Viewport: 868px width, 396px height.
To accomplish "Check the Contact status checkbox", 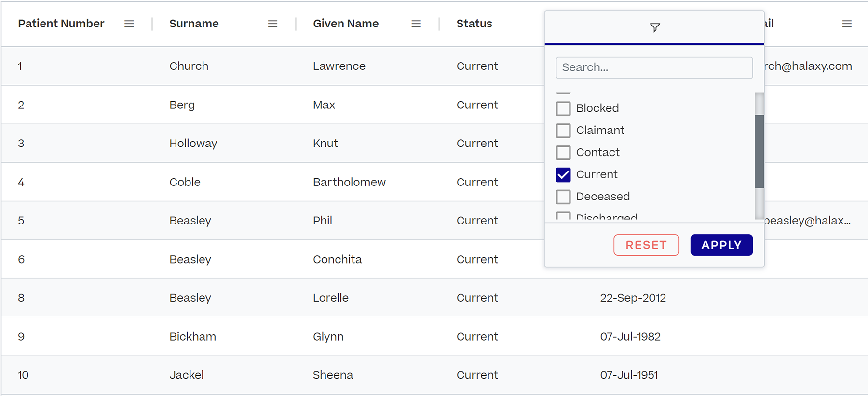I will 563,153.
